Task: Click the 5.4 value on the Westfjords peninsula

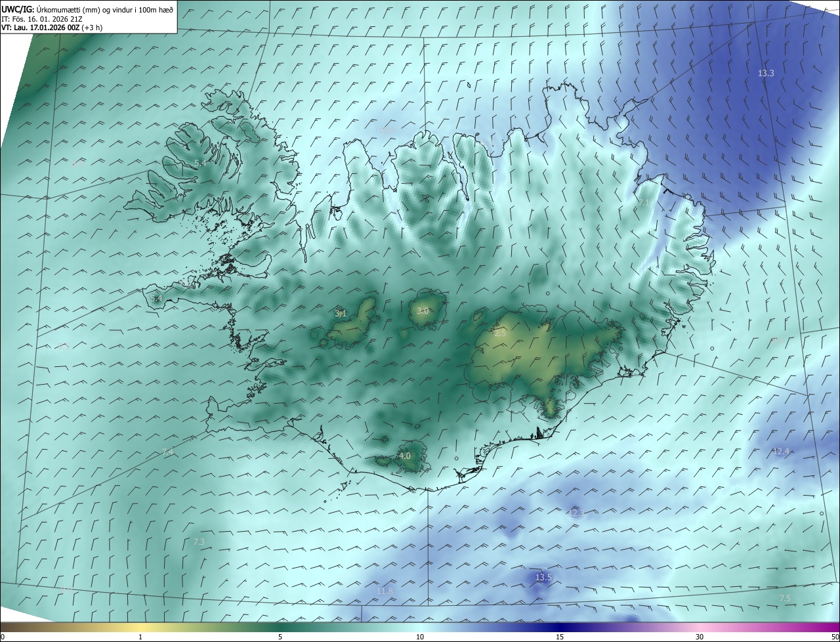Action: pyautogui.click(x=200, y=163)
